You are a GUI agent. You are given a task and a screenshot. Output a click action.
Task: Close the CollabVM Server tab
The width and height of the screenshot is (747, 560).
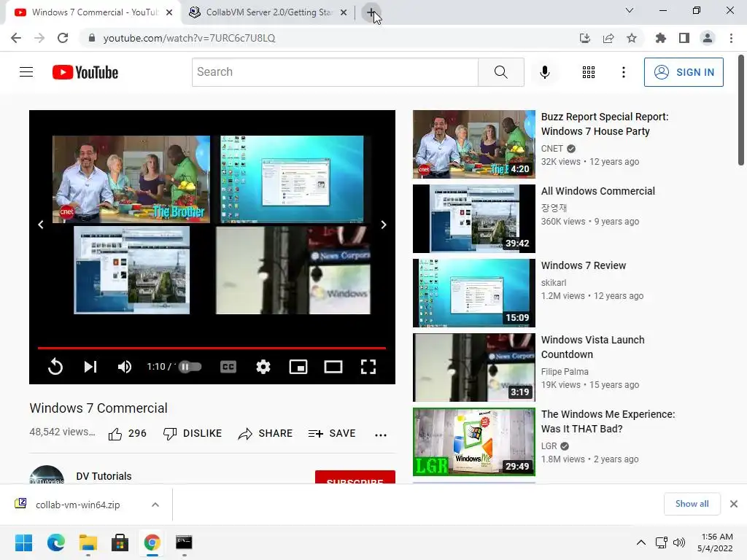pyautogui.click(x=344, y=12)
